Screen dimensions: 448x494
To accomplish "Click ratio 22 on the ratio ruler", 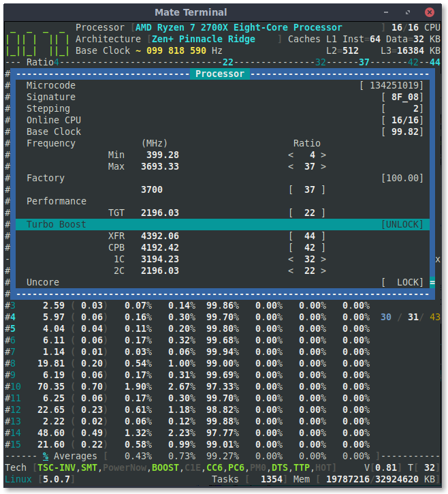I will tap(228, 63).
